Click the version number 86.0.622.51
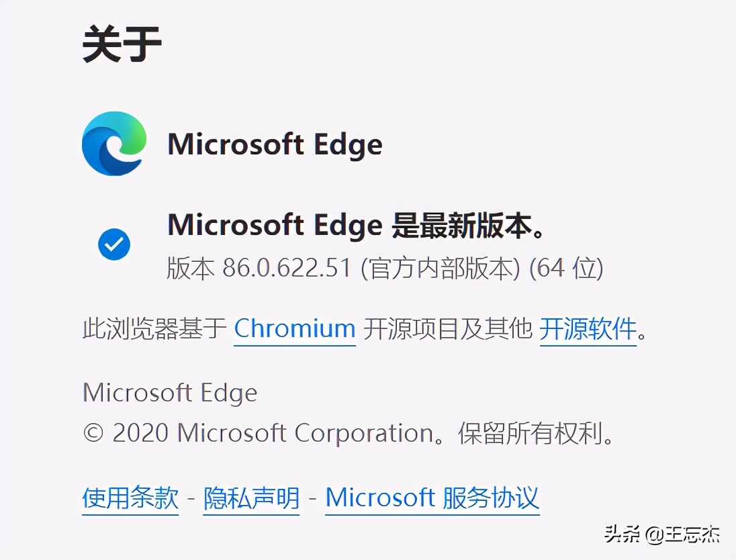 [x=286, y=269]
